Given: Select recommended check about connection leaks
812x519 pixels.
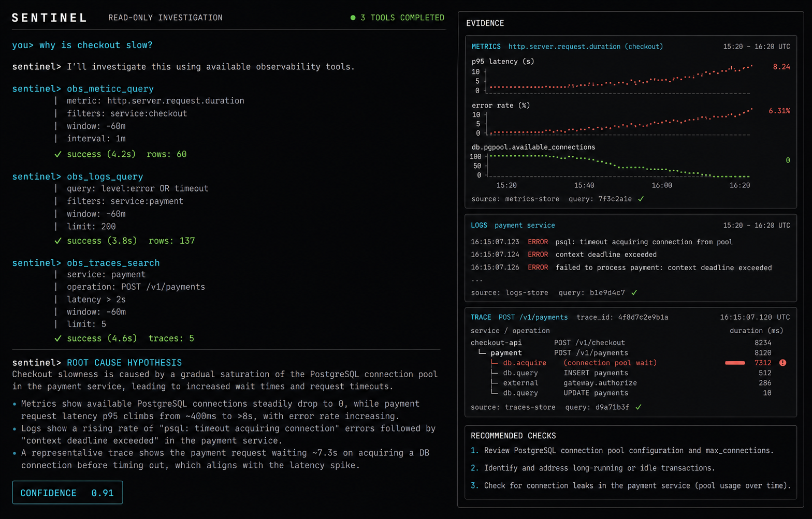Looking at the screenshot, I should 631,485.
